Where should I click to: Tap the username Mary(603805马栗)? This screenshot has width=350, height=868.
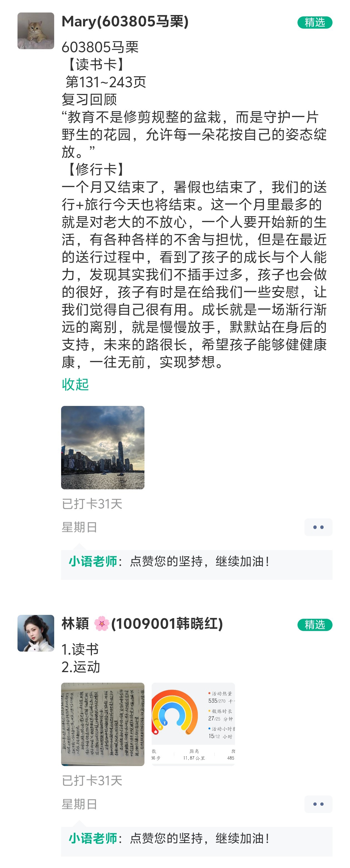tap(125, 22)
